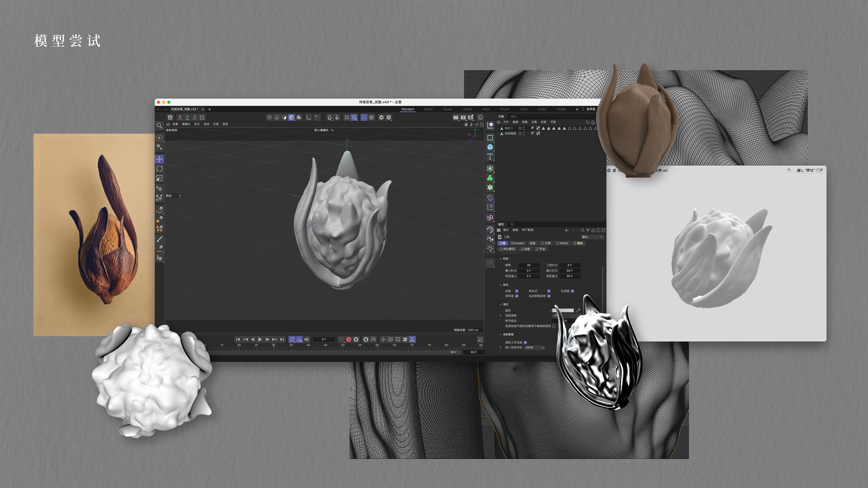
Task: Click the viewport search magnifier icon
Action: point(159,126)
